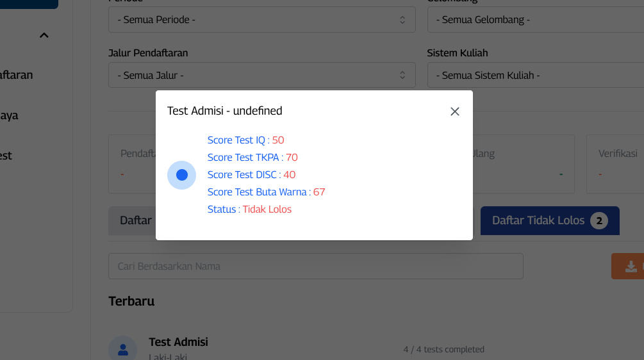The width and height of the screenshot is (644, 360).
Task: Click the Periode dropdown arrows icon
Action: [x=402, y=20]
